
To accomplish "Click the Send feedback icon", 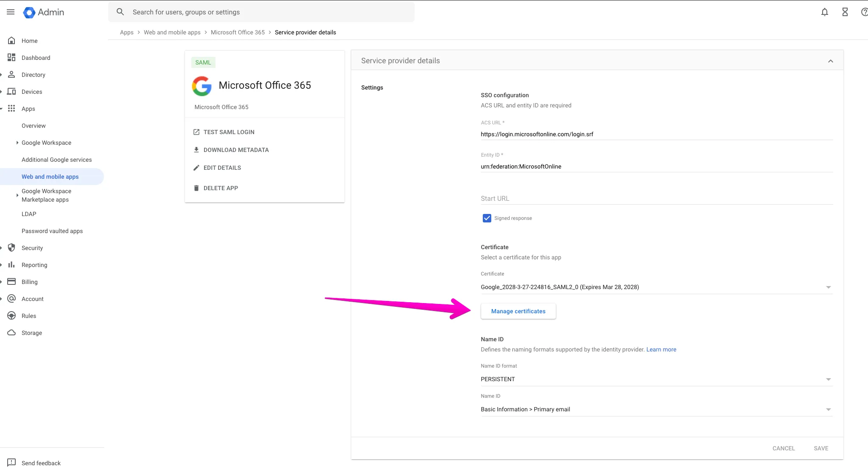I will (11, 462).
